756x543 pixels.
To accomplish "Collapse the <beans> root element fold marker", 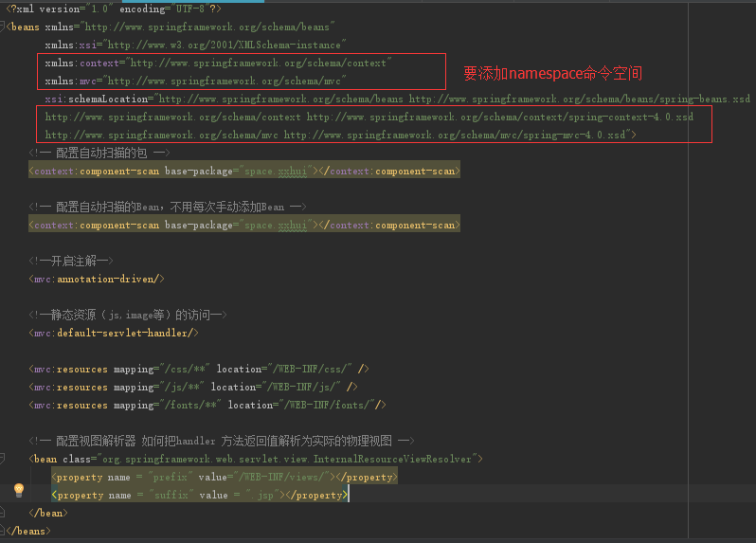I will click(x=2, y=27).
